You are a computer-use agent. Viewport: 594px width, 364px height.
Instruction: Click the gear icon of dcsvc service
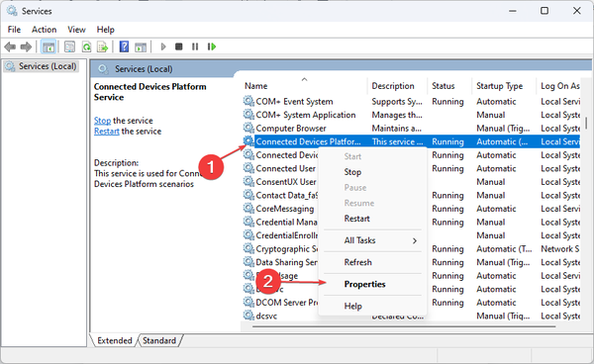(x=248, y=316)
